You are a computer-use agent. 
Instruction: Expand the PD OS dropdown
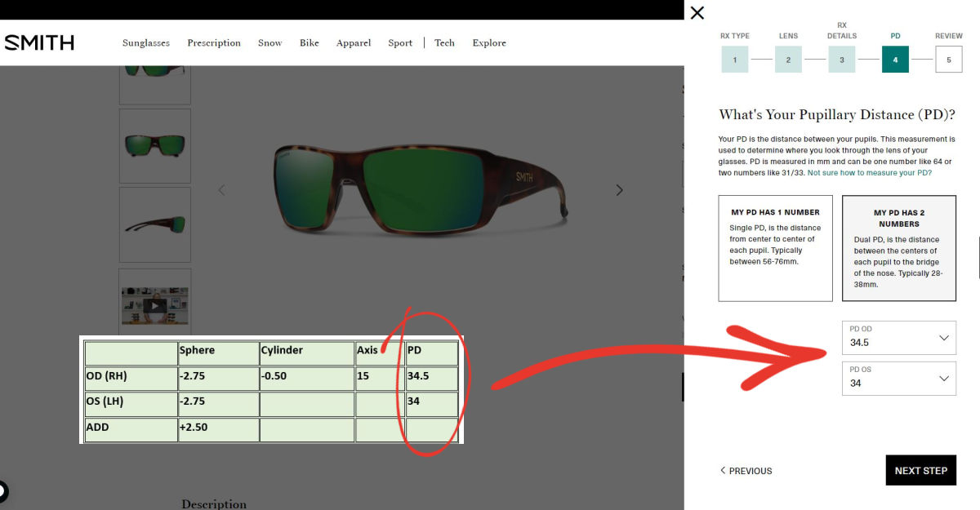coord(898,378)
